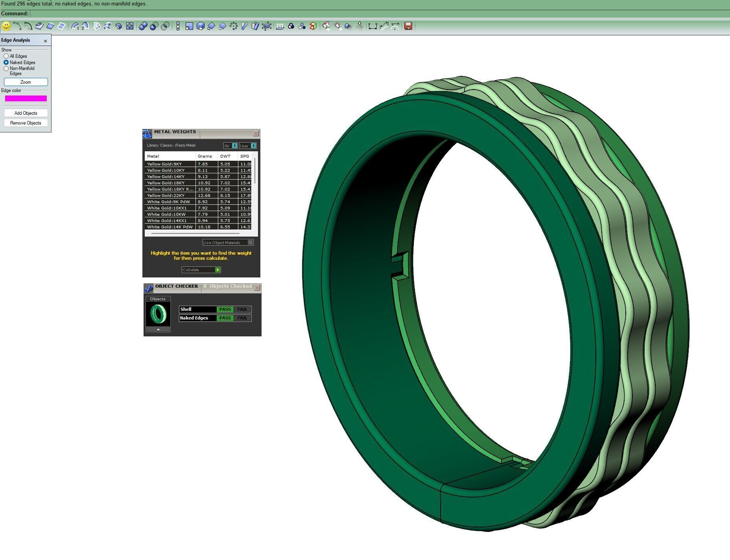730x560 pixels.
Task: Toggle the User switch in Metal Weights
Action: click(x=248, y=146)
